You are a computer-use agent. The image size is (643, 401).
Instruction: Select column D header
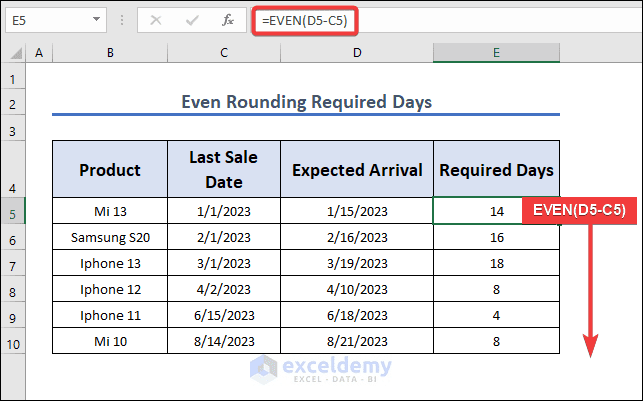click(357, 53)
